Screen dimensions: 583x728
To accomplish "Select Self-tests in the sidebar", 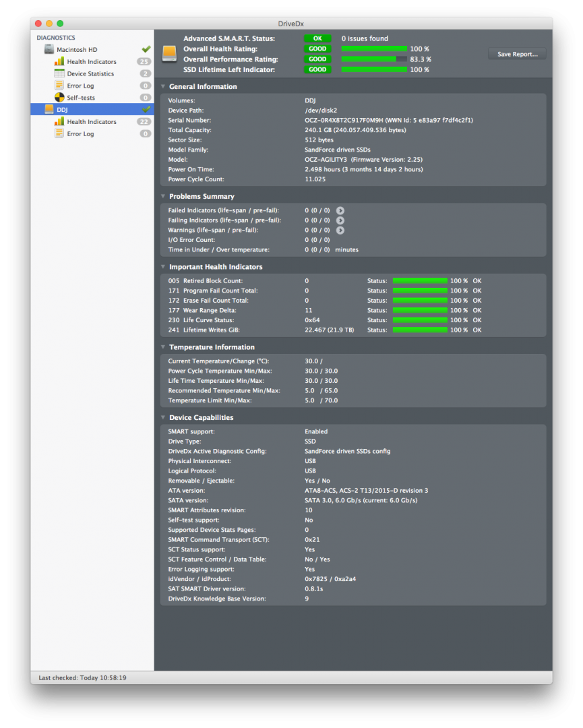I will 81,98.
